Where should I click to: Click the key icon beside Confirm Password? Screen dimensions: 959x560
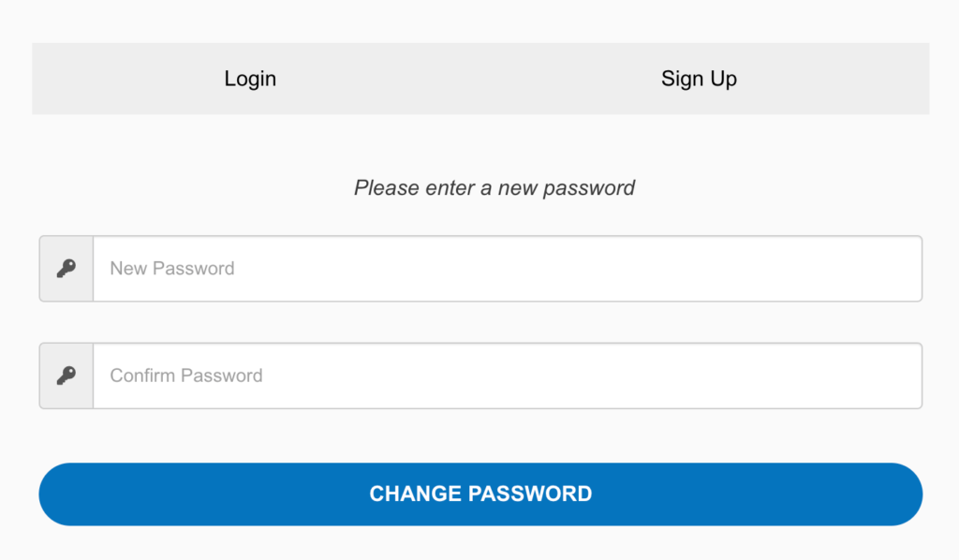click(66, 376)
